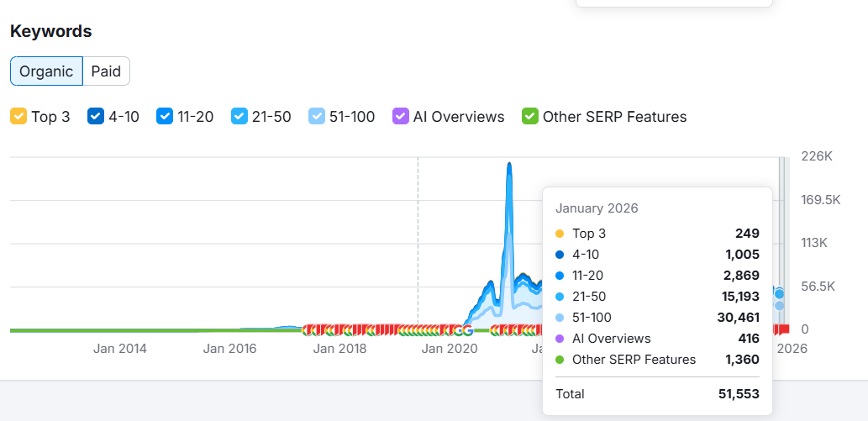
Task: Click the chart peak spike in early 2021
Action: [x=509, y=166]
